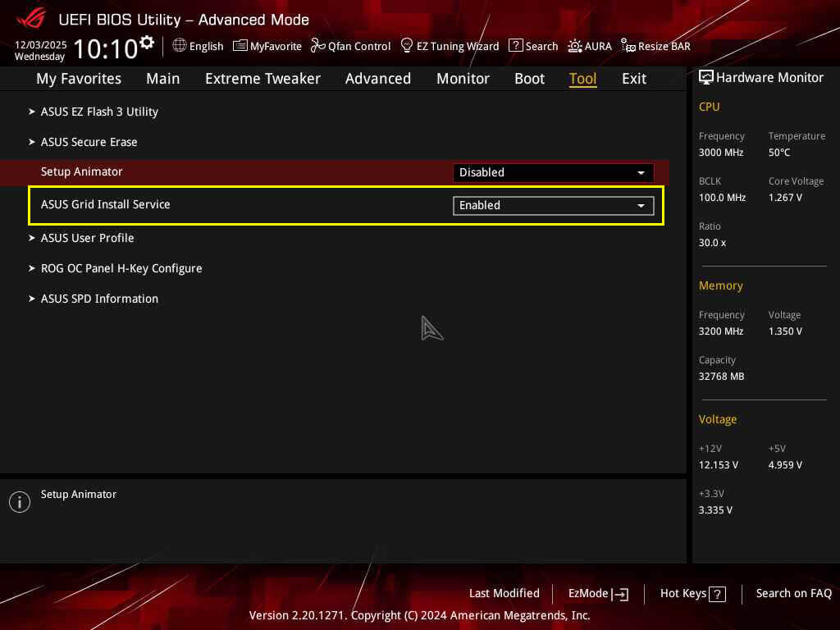Image resolution: width=840 pixels, height=630 pixels.
Task: Open Search on FAQ link
Action: coord(793,593)
